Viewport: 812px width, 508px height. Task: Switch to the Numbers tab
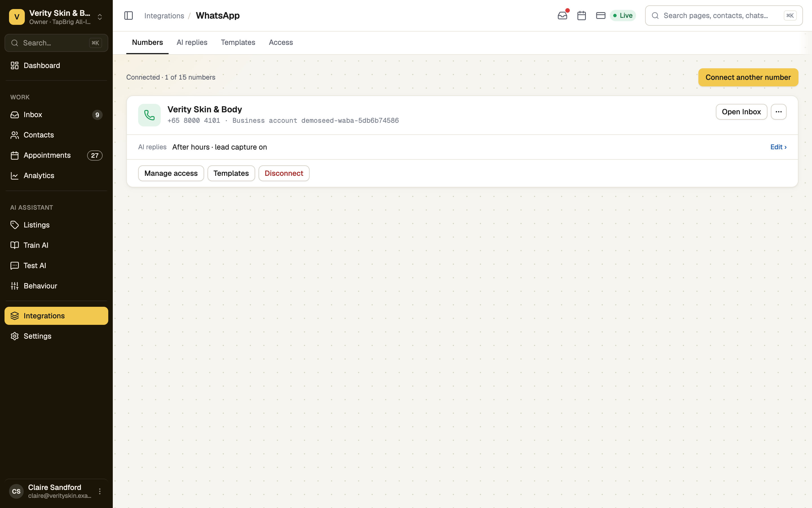click(x=147, y=42)
